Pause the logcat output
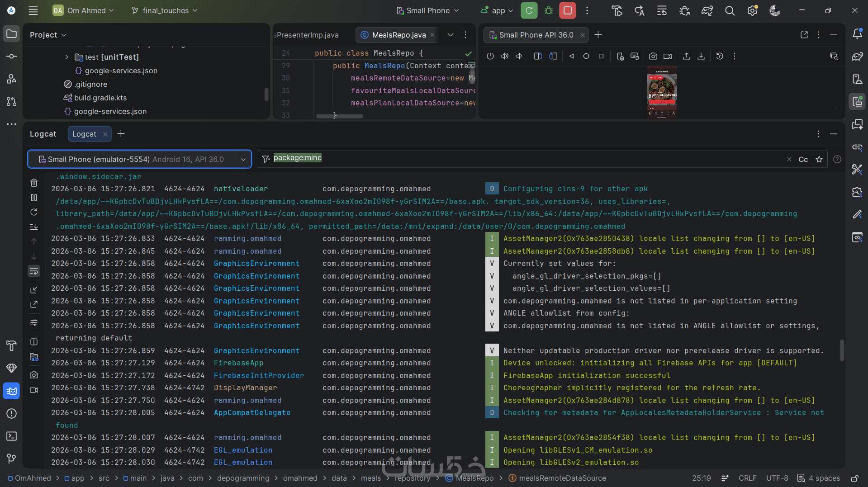 point(34,198)
